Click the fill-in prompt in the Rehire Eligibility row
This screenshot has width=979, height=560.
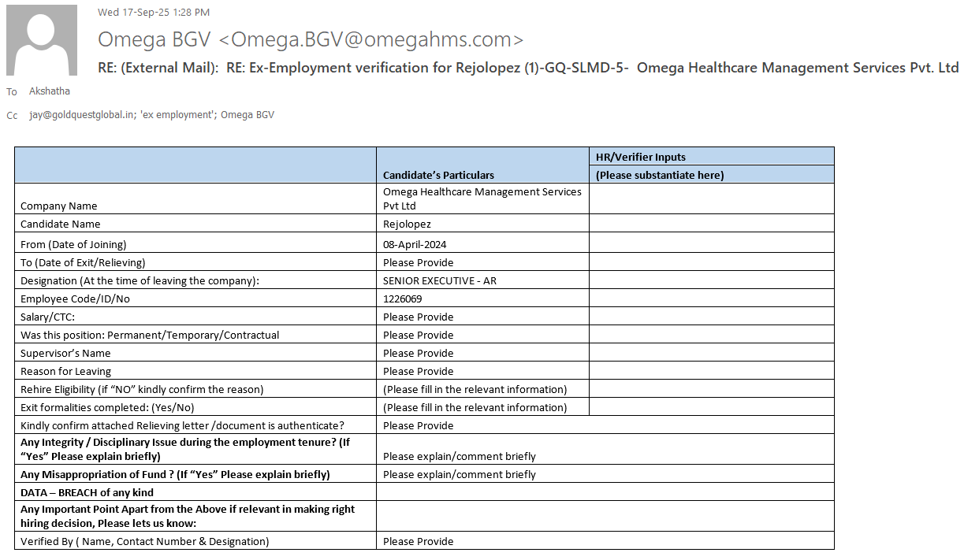point(475,389)
